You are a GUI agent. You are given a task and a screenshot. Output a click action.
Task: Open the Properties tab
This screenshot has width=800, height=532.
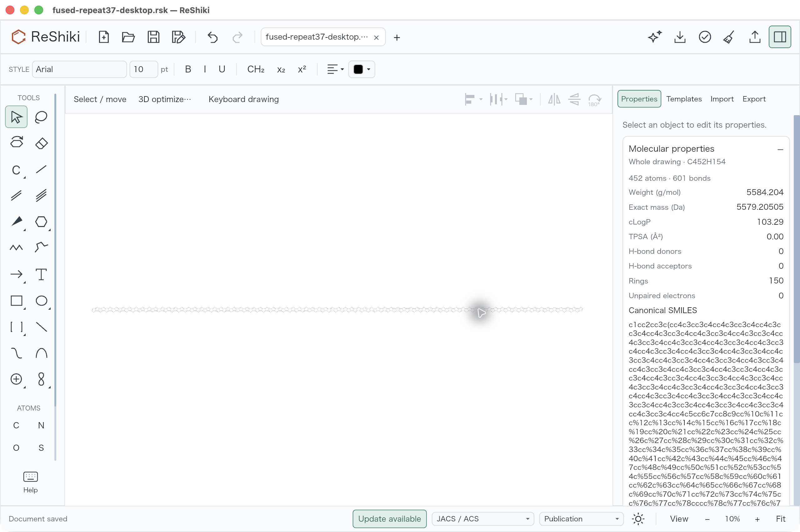click(x=639, y=99)
